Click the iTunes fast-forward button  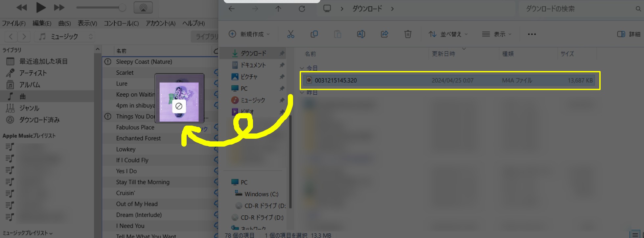pos(59,8)
